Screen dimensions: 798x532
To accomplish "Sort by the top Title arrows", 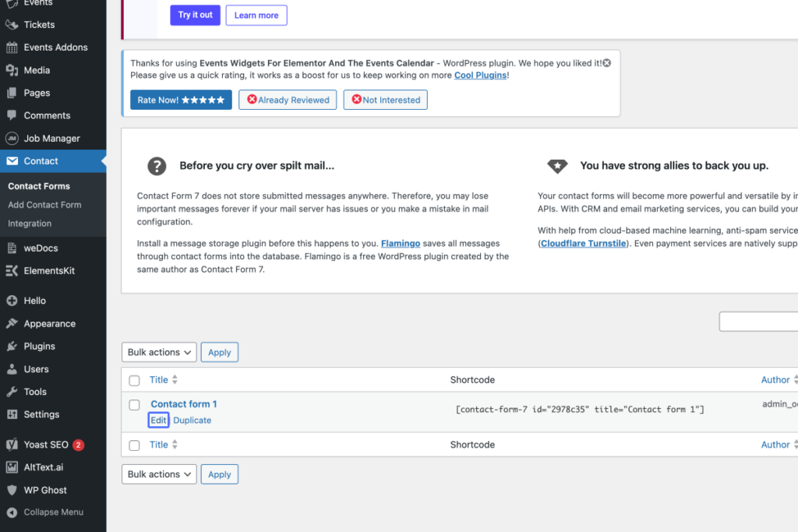I will coord(175,380).
